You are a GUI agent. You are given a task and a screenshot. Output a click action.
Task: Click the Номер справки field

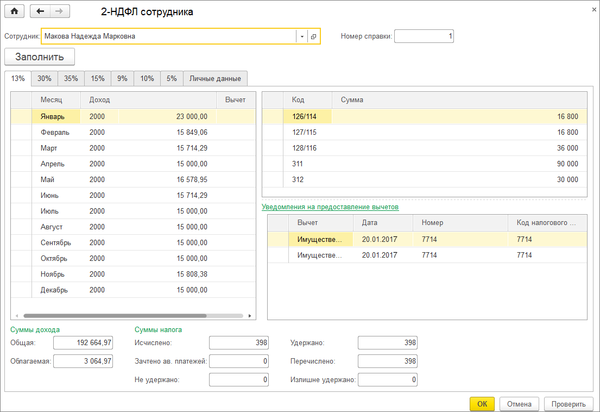(x=424, y=36)
